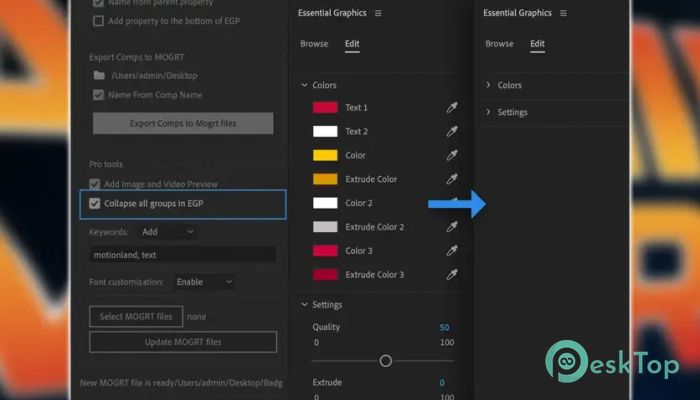Click the eyedropper for Text 2
Screen dimensions: 700x400
coord(452,131)
